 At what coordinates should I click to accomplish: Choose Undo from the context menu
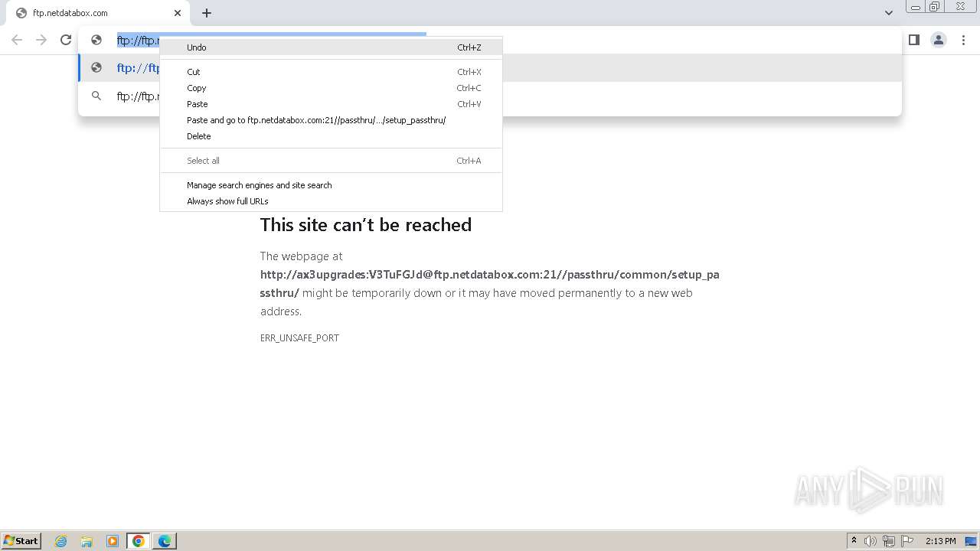[x=331, y=47]
